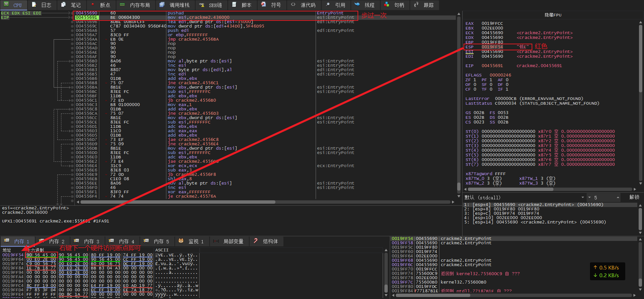Select dump row at address 0019FF64
The width and height of the screenshot is (644, 299).
click(101, 259)
